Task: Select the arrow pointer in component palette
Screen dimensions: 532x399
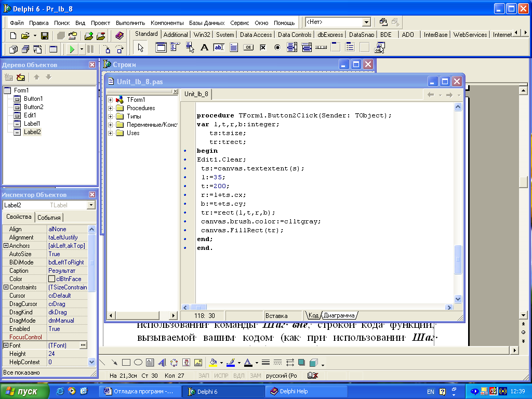Action: 140,48
